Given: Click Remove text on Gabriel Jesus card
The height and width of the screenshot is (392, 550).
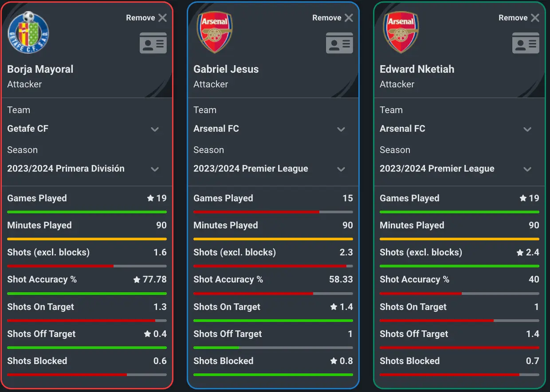Looking at the screenshot, I should pyautogui.click(x=326, y=18).
